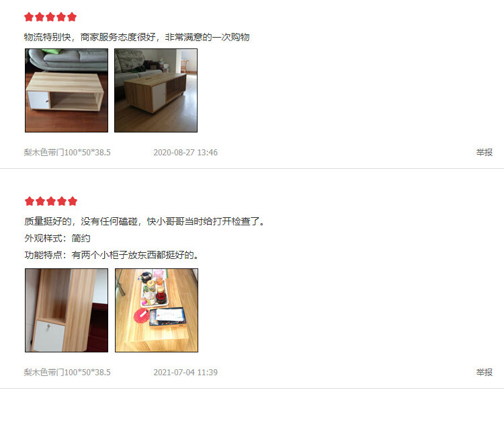This screenshot has width=504, height=421.
Task: View the tabletop photo with the tray of jars
Action: tap(157, 310)
